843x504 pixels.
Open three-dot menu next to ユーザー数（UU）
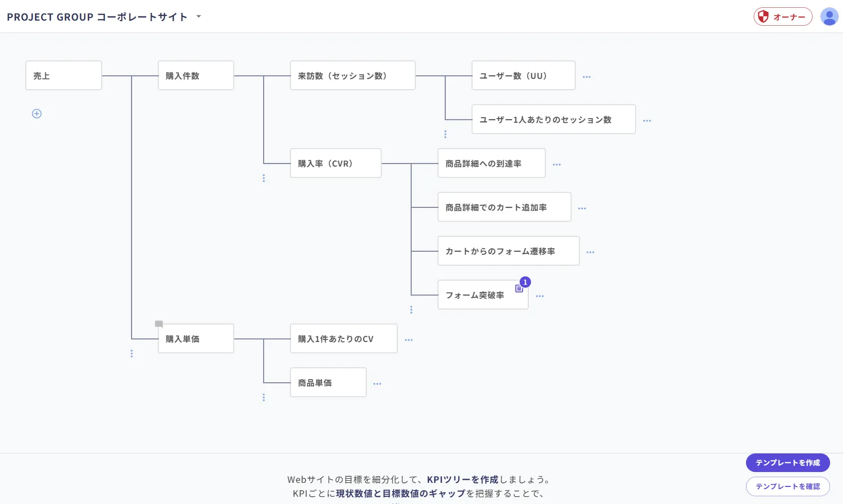[x=587, y=77]
